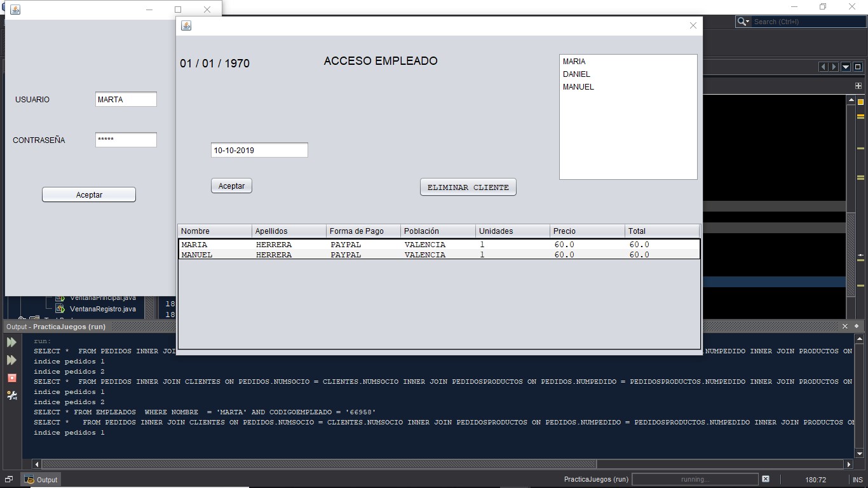Select MARIA HERRERA table row name cell
The width and height of the screenshot is (868, 488).
pos(216,245)
